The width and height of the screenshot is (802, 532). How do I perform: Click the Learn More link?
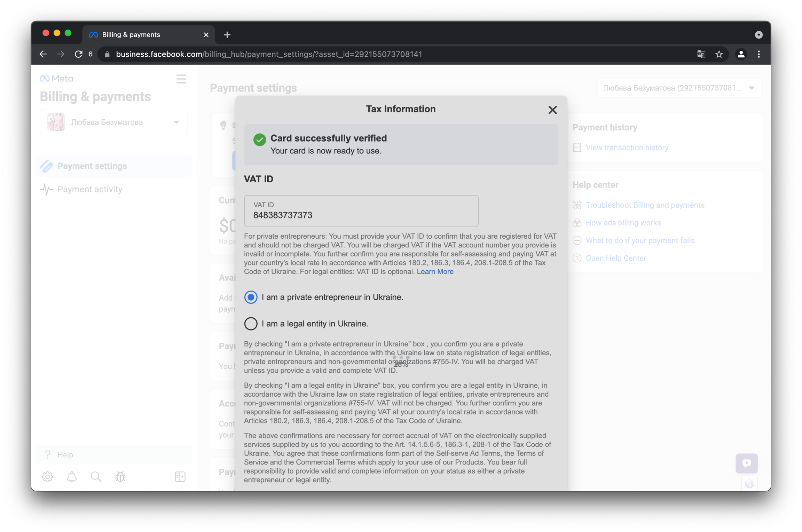coord(435,271)
